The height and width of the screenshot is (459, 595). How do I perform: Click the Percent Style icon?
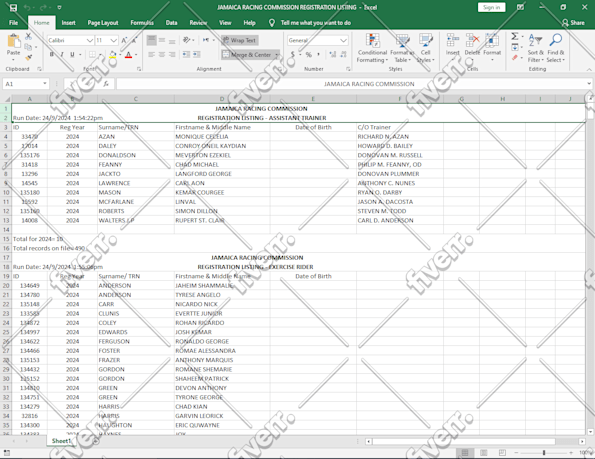[309, 55]
